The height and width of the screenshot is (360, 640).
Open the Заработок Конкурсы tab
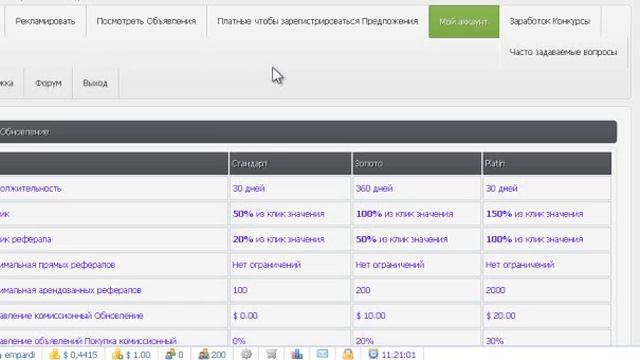click(550, 21)
